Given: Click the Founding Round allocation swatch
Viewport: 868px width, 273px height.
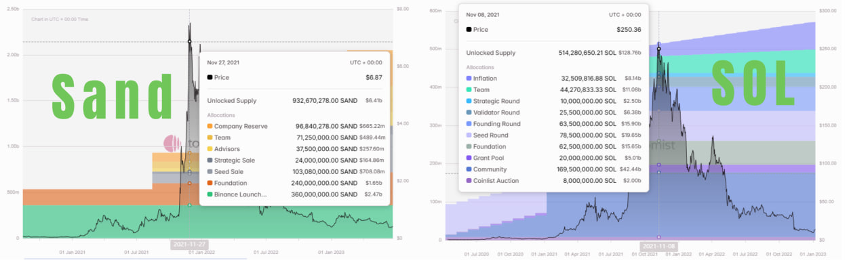Looking at the screenshot, I should [x=469, y=124].
